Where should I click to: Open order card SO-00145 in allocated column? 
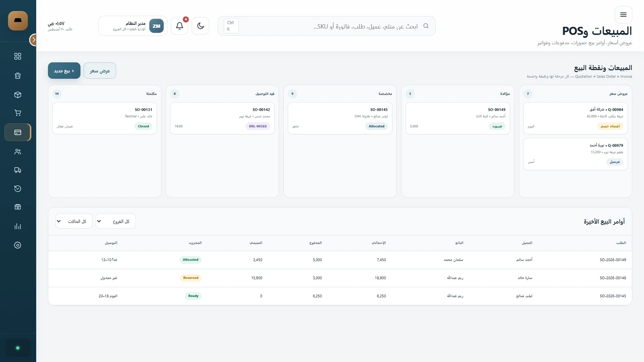click(x=340, y=118)
